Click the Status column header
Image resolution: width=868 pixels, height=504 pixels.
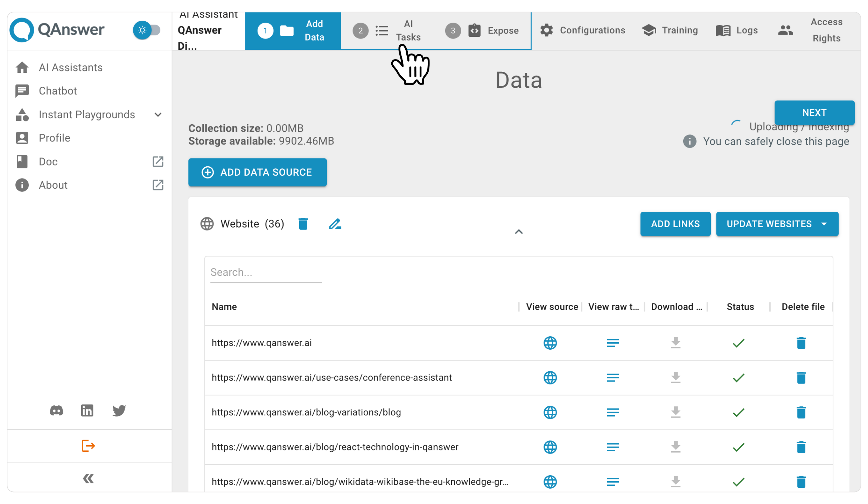pyautogui.click(x=740, y=307)
